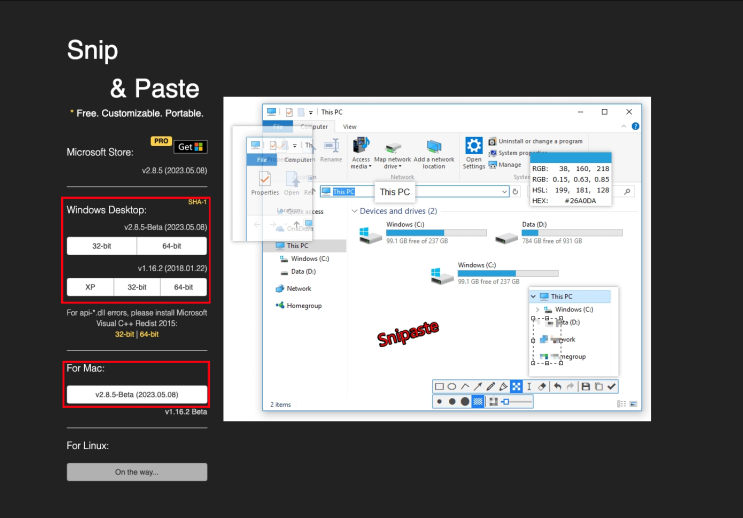
Task: Open the address bar history dropdown arrow
Action: pyautogui.click(x=504, y=191)
